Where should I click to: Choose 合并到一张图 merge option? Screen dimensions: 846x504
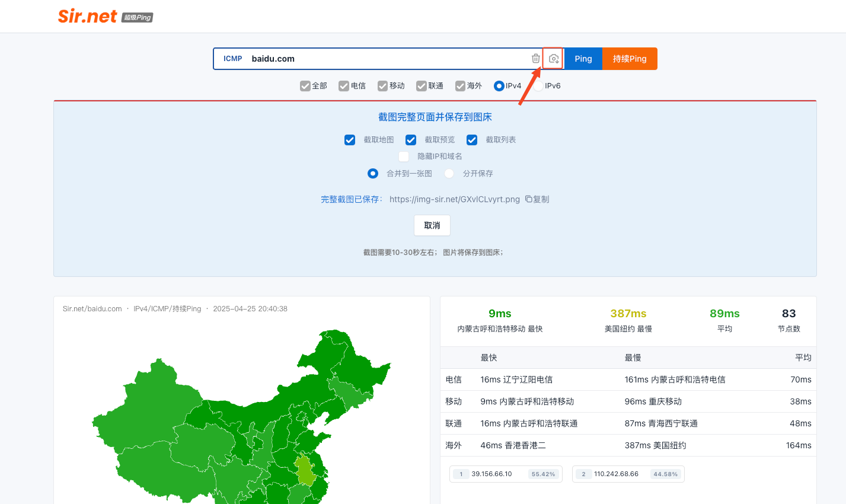(x=373, y=174)
